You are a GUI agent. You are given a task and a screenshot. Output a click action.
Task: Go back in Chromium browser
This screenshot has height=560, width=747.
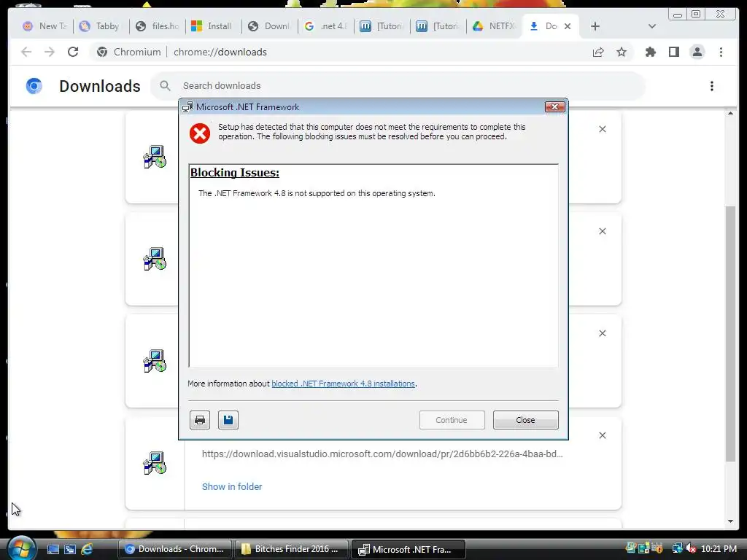tap(26, 52)
